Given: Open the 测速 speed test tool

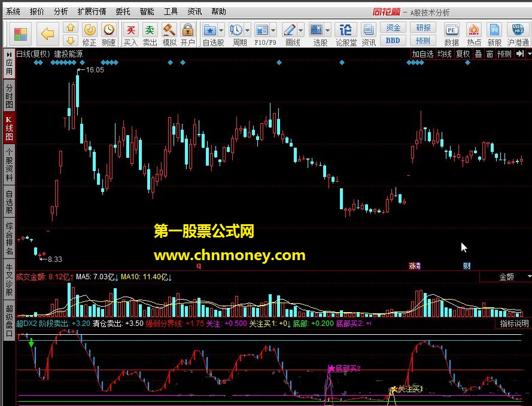Looking at the screenshot, I should point(108,34).
